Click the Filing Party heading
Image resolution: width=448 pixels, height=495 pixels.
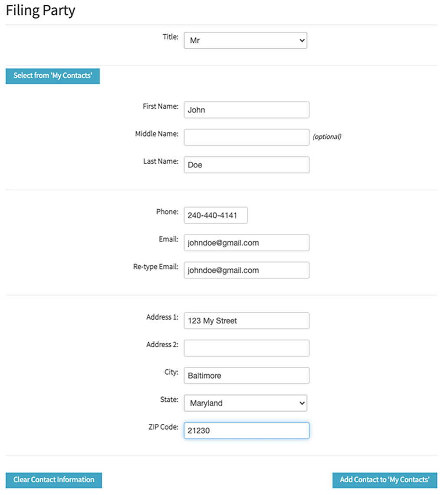40,11
